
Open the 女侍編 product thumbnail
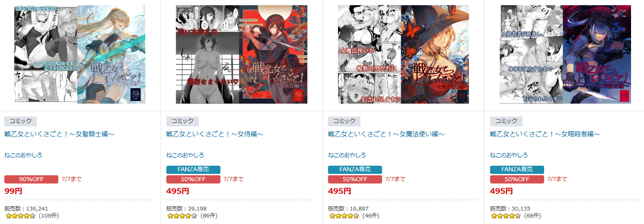tap(242, 54)
